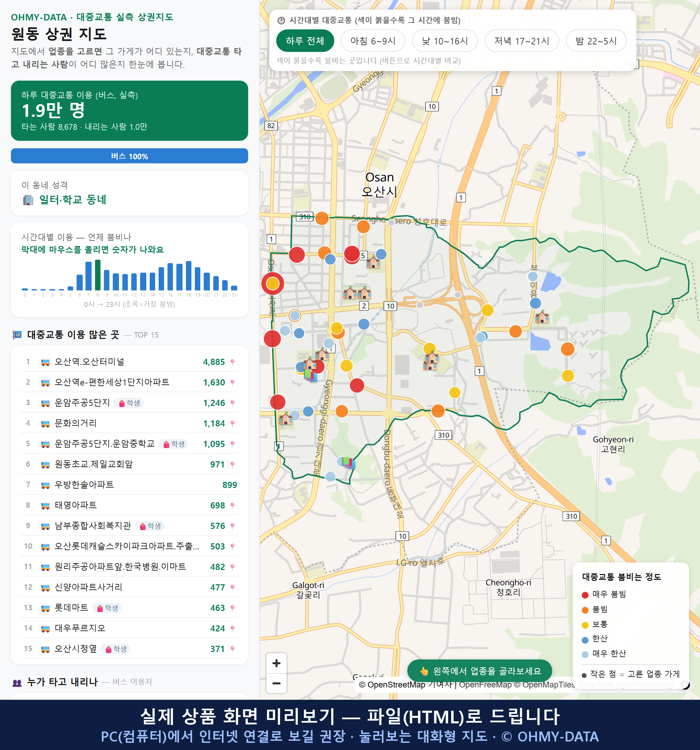Zoom out on the map
Screen dimensions: 700x750
click(276, 683)
